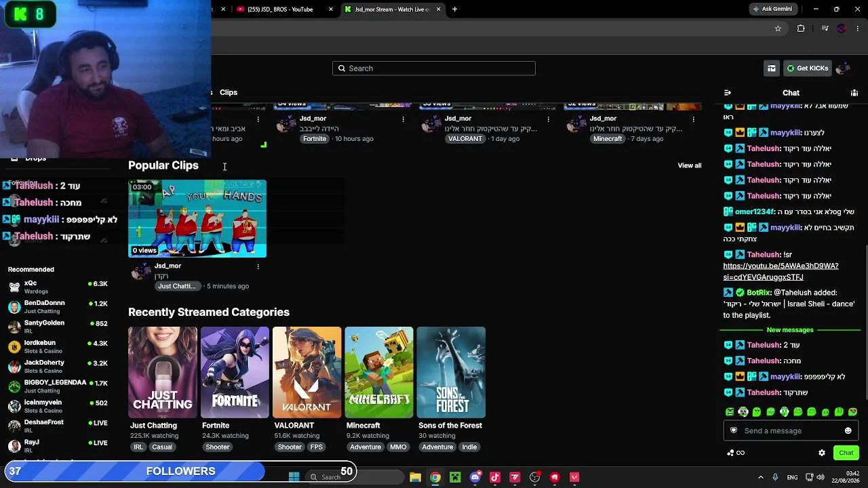Open Google Chrome from the taskbar
Screen dimensions: 868x488
[435, 477]
